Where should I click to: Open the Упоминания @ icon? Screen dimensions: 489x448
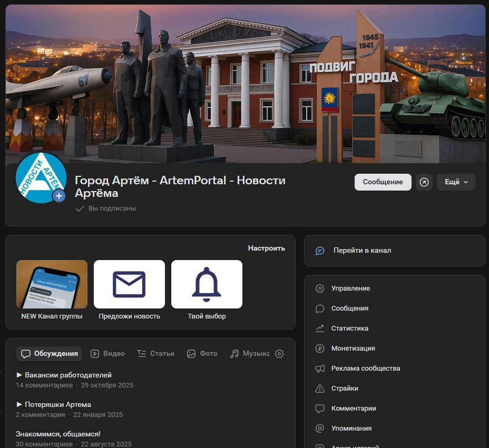(319, 428)
